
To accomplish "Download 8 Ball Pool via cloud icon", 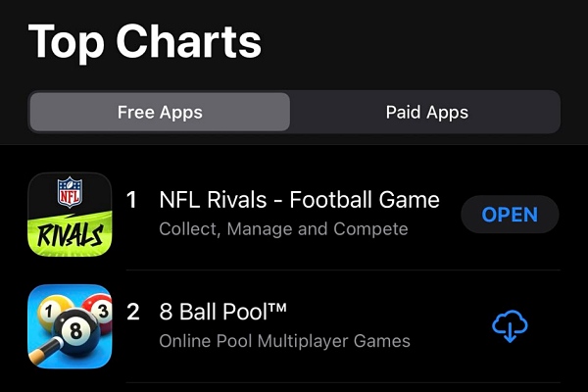I will point(510,326).
